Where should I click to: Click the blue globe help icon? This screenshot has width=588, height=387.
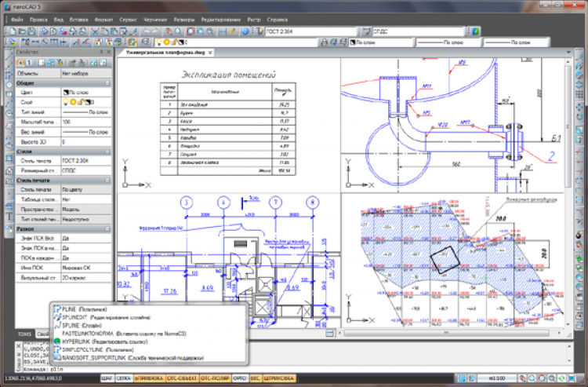245,31
